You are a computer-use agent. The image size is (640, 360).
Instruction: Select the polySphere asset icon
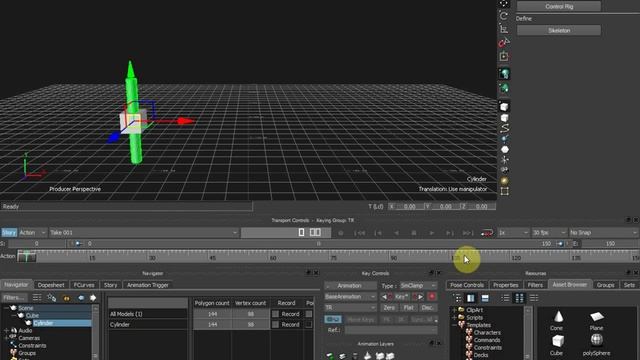pyautogui.click(x=596, y=340)
